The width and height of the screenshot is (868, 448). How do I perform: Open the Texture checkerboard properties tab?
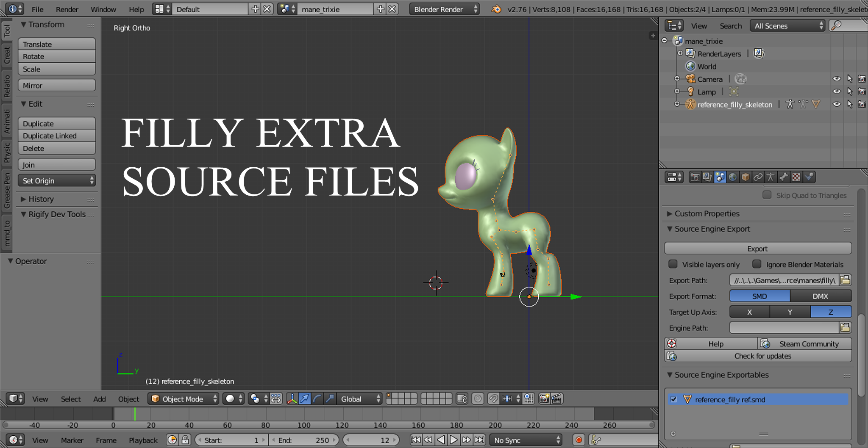(x=796, y=177)
